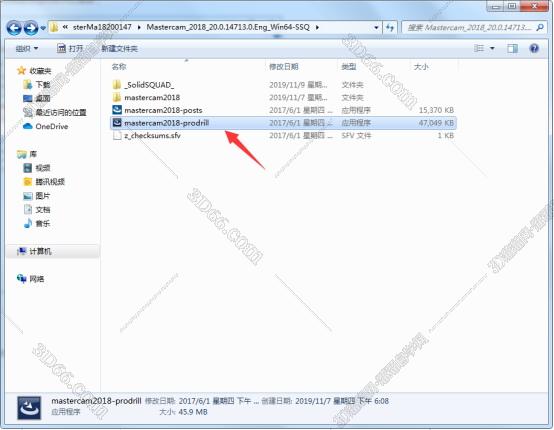Select 计算机 Computer in the sidebar
Image resolution: width=554 pixels, height=430 pixels.
35,251
